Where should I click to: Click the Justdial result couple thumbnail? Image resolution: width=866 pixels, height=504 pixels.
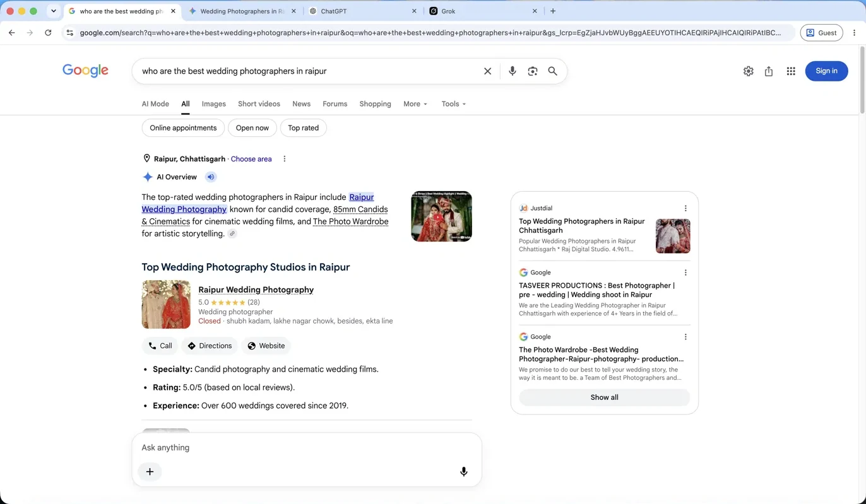673,236
